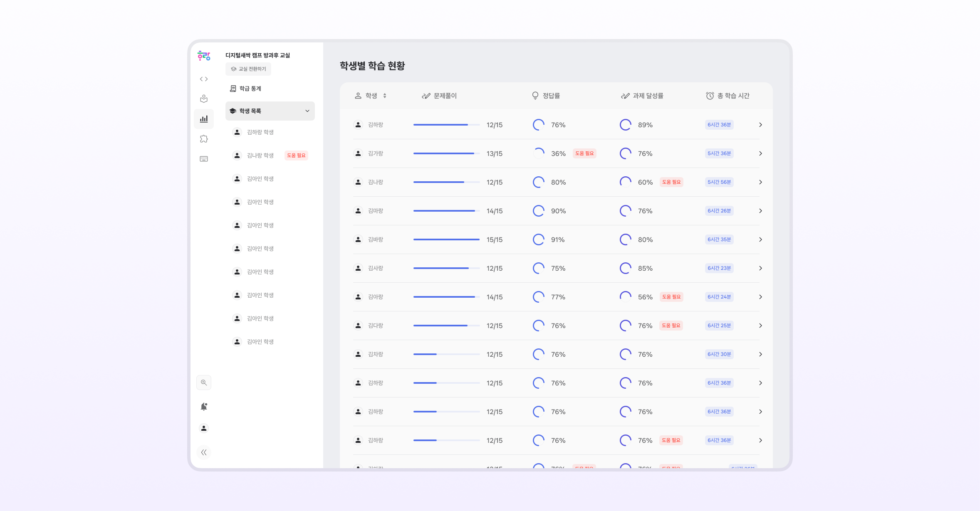
Task: Click 김마랑 problem-solving progress bar
Action: (x=446, y=211)
